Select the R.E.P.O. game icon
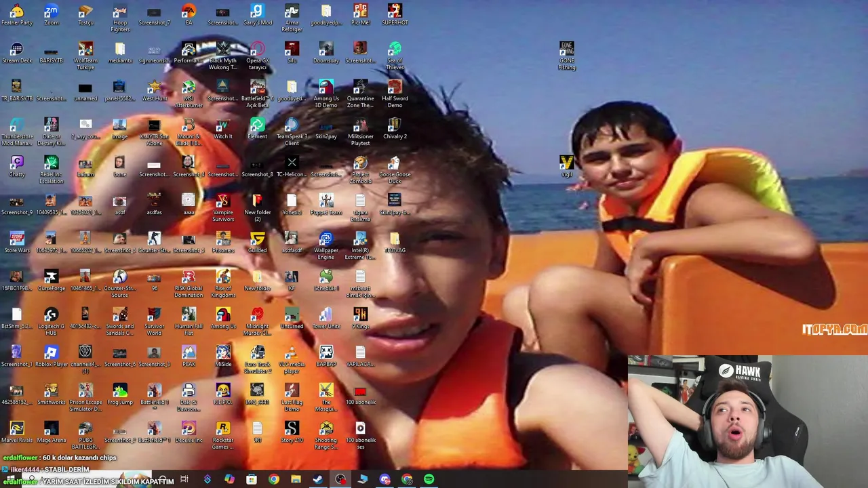 (223, 394)
